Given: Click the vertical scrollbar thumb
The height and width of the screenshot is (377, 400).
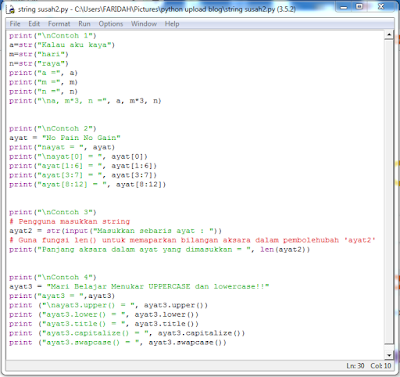Looking at the screenshot, I should tap(389, 192).
